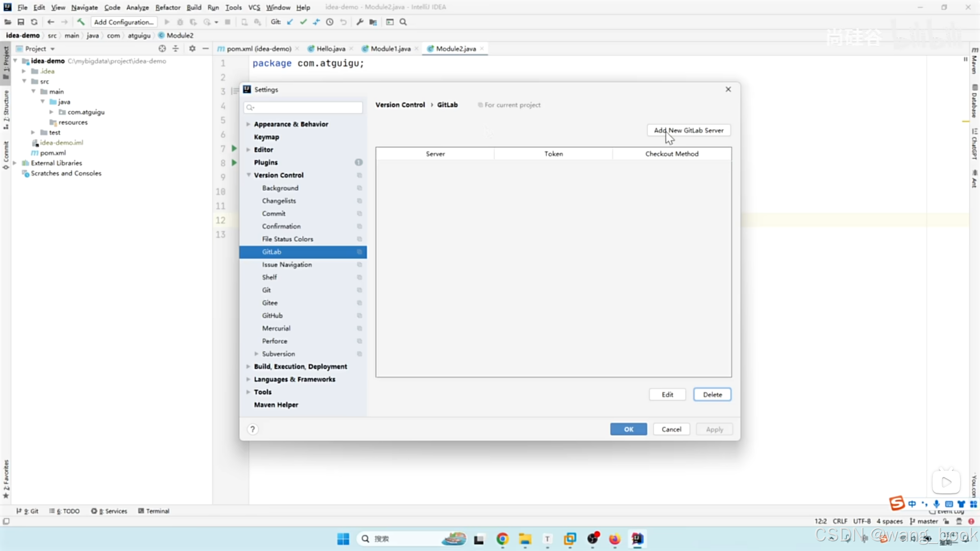Click the Save All toolbar icon

pos(21,22)
